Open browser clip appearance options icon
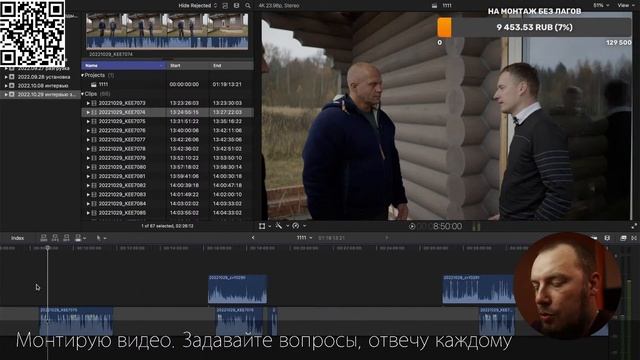 [x=236, y=6]
